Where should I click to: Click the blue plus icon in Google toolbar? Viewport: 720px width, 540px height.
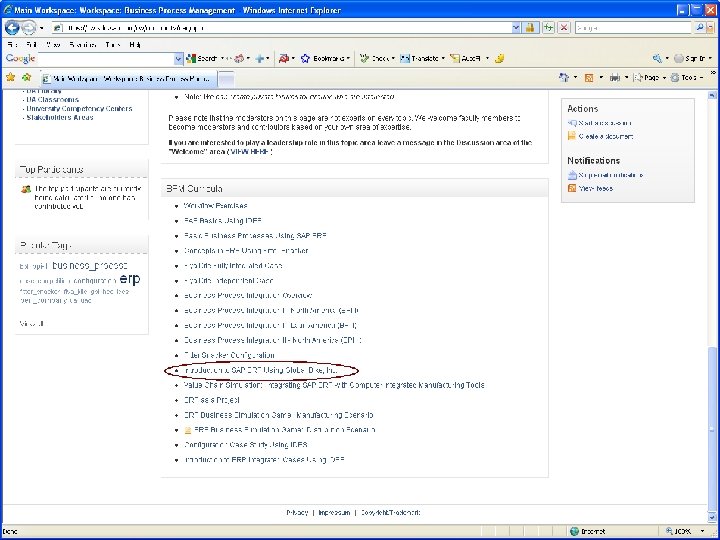click(x=259, y=59)
